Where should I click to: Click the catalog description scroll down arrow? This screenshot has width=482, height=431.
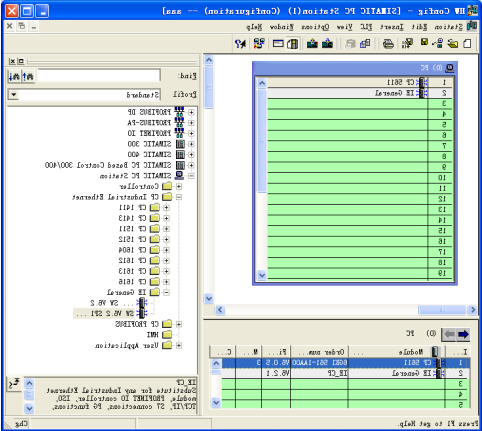pos(29,408)
